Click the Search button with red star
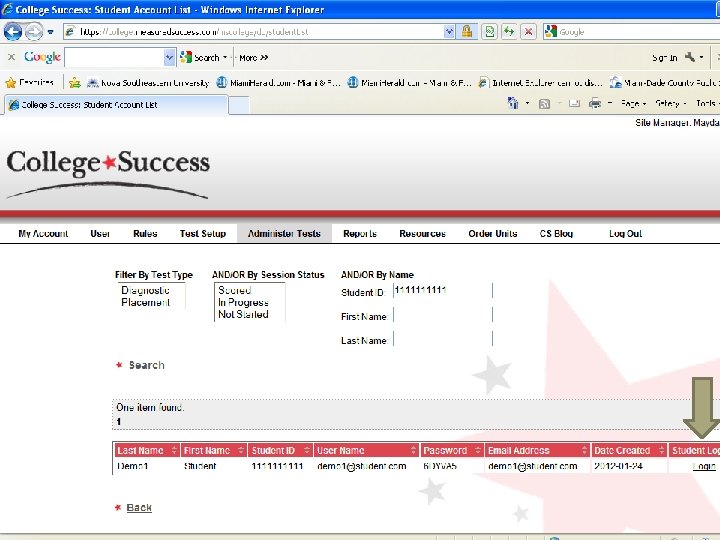The height and width of the screenshot is (540, 720). [141, 365]
